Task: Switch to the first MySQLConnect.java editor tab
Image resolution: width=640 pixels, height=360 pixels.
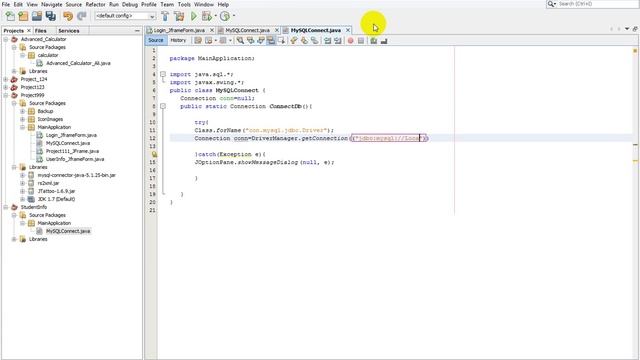Action: pyautogui.click(x=247, y=30)
